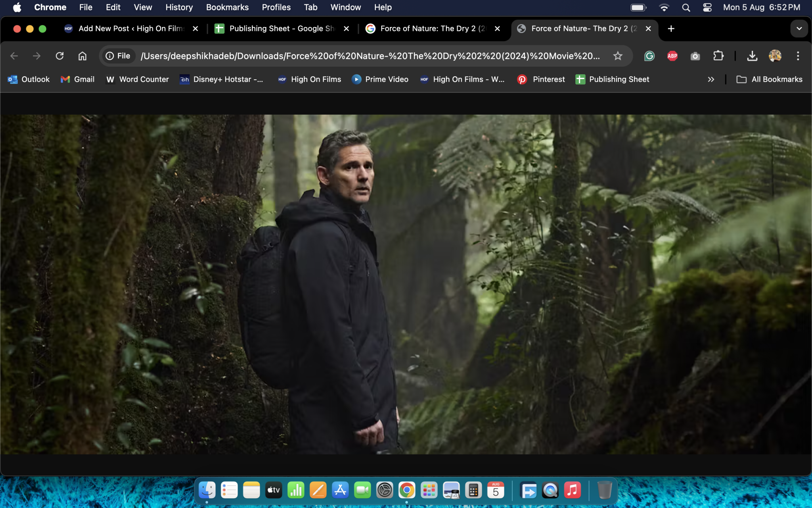812x508 pixels.
Task: Open Music from the Dock
Action: click(x=573, y=490)
